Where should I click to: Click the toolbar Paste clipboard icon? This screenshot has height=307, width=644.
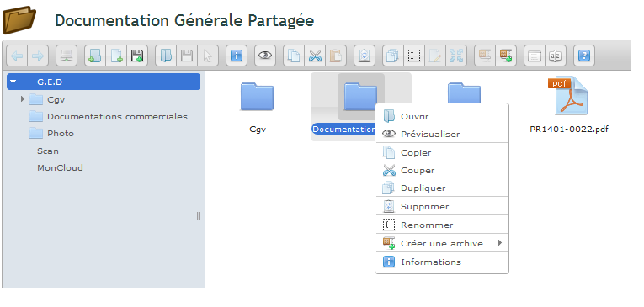pyautogui.click(x=336, y=56)
